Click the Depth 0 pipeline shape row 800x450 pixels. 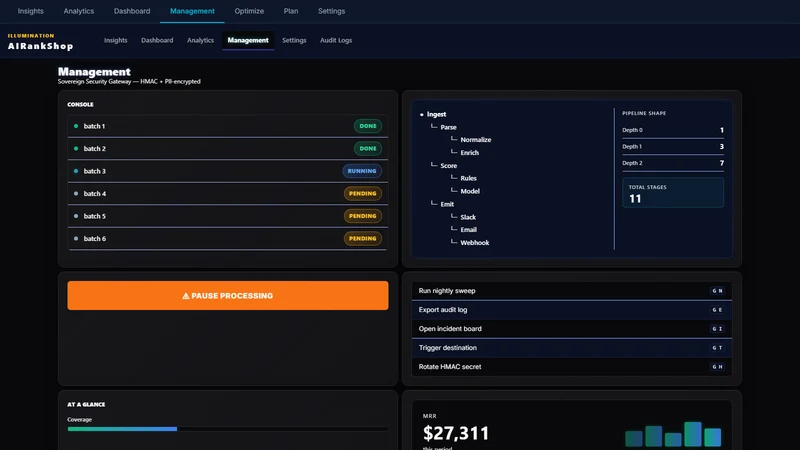673,130
